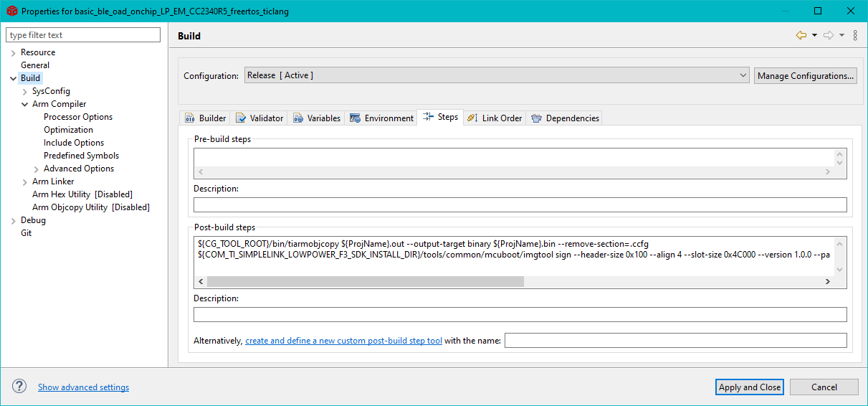868x406 pixels.
Task: Click the Pre-build Description field
Action: (x=520, y=205)
